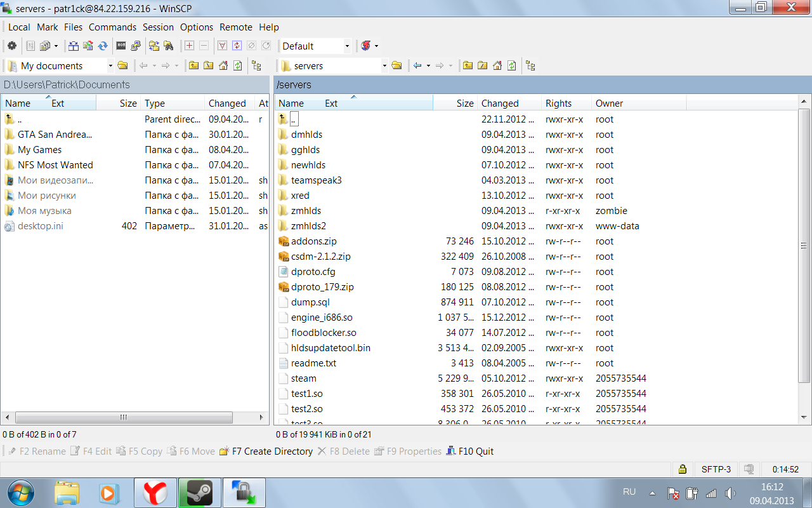Sort local files by Type column
812x508 pixels.
pos(173,104)
